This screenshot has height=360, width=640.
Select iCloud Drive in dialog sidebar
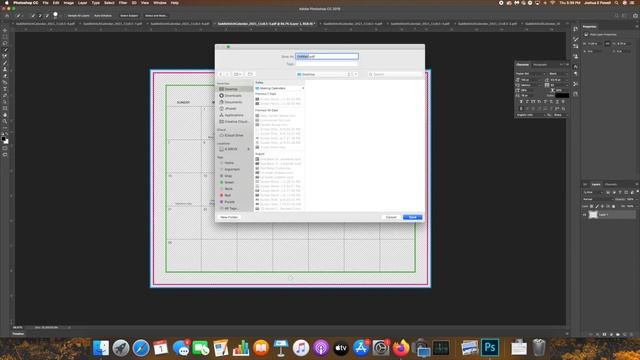coord(234,135)
